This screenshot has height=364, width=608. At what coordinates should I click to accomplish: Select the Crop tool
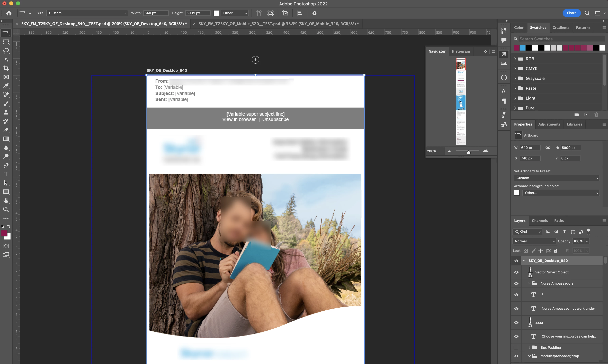click(6, 68)
